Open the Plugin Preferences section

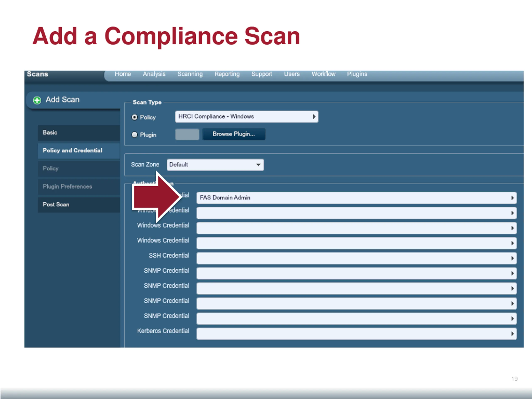click(x=79, y=187)
